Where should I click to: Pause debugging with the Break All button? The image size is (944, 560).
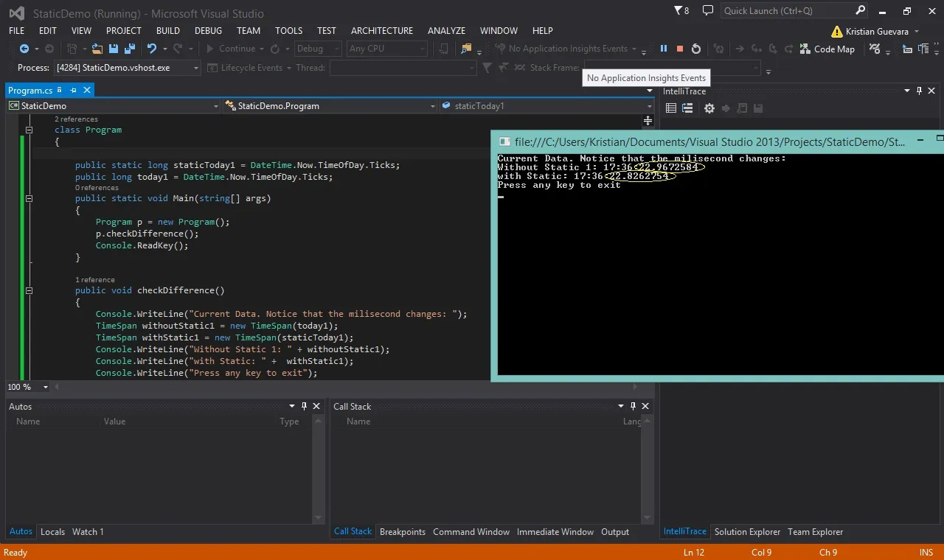[663, 49]
